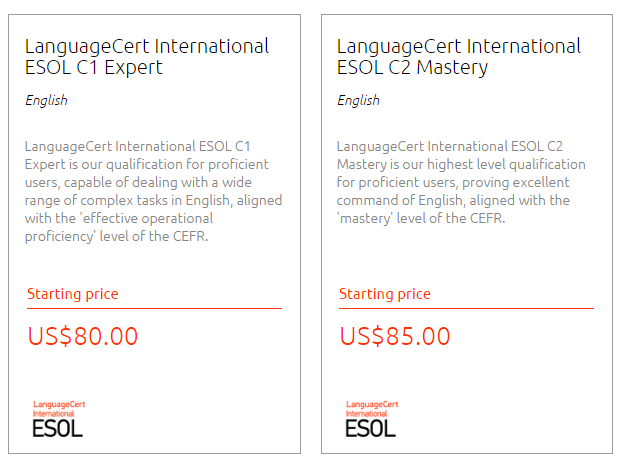
Task: Click the orange divider line above US$85.00
Action: pos(466,309)
